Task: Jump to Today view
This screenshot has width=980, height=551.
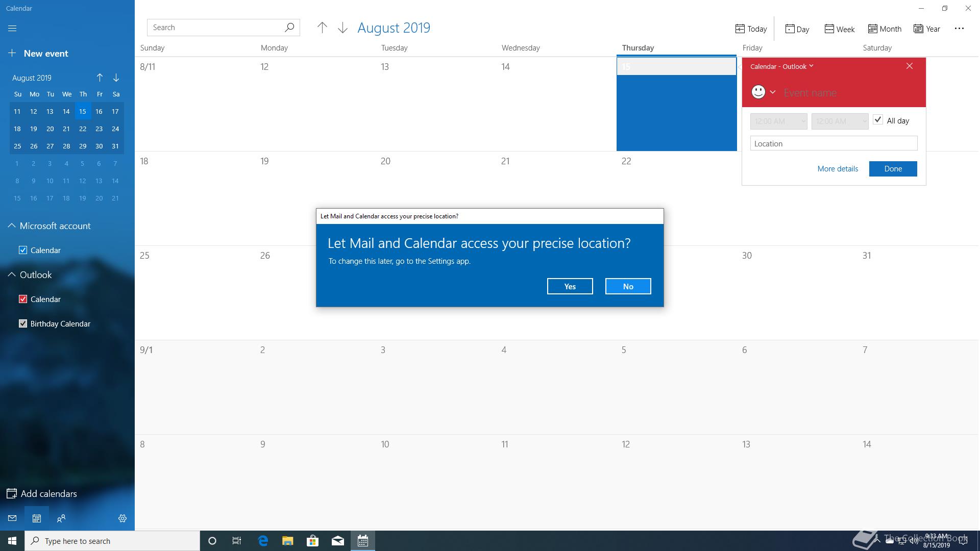Action: pyautogui.click(x=751, y=29)
